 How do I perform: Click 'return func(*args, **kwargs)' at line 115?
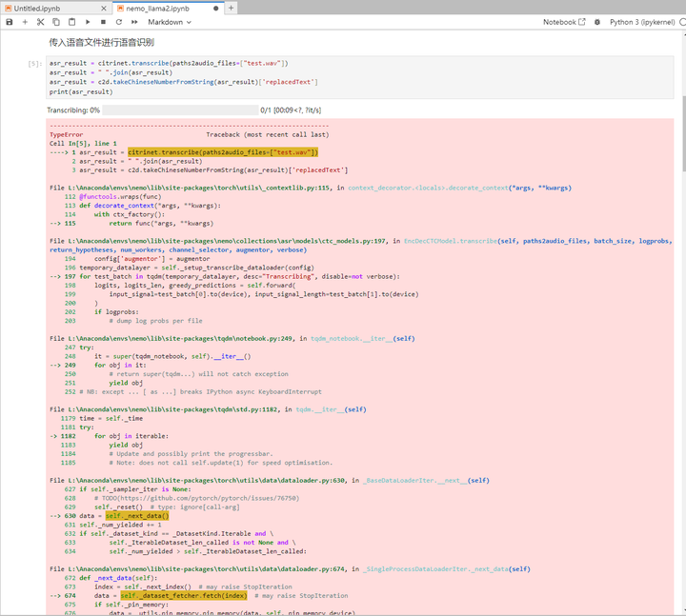161,224
